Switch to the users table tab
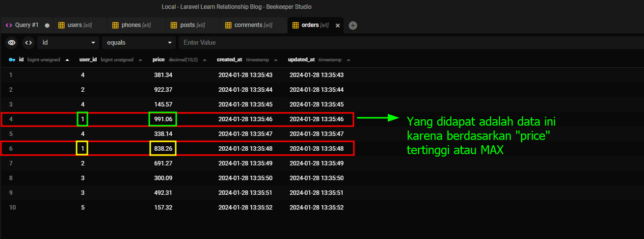This screenshot has width=644, height=239. [x=80, y=25]
